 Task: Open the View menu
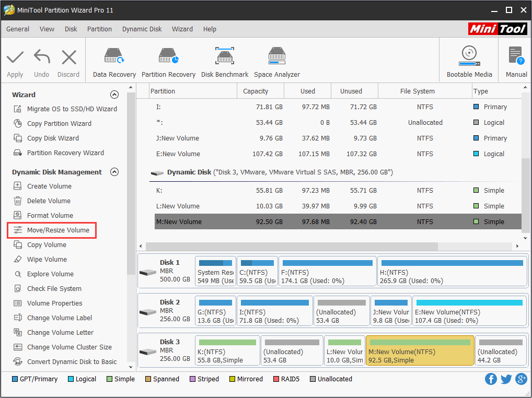coord(47,29)
